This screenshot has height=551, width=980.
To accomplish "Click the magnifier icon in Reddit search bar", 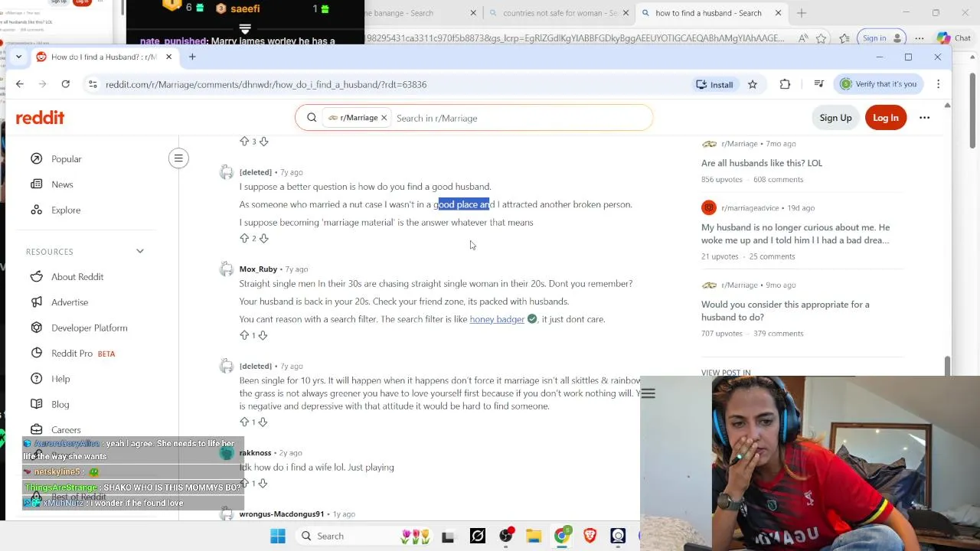I will pyautogui.click(x=312, y=118).
